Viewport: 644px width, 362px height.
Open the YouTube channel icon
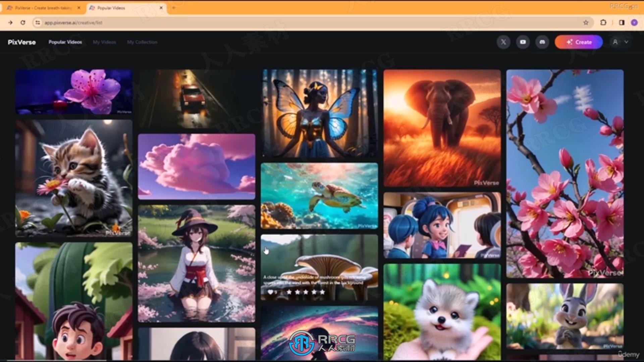[x=523, y=42]
